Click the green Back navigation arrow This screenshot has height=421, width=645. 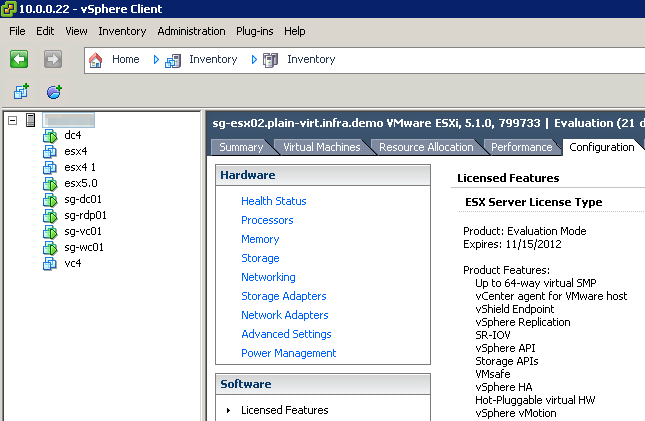(x=19, y=59)
